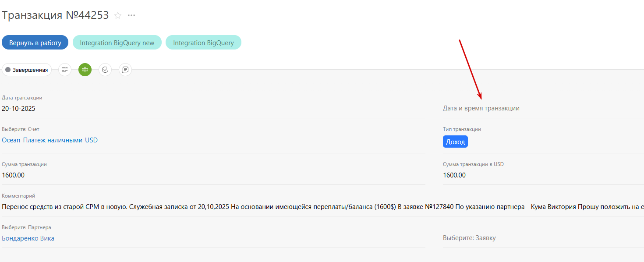Click the Доход transaction type tag

455,142
